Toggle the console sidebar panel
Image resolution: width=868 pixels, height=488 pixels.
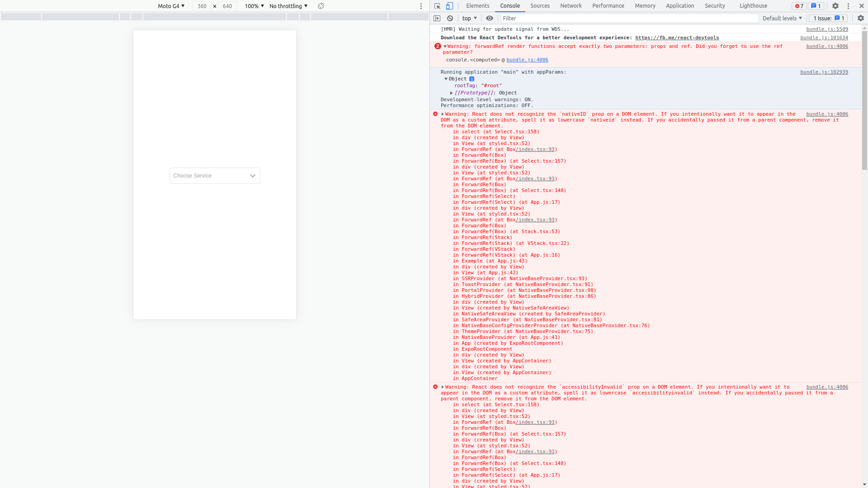coord(437,18)
